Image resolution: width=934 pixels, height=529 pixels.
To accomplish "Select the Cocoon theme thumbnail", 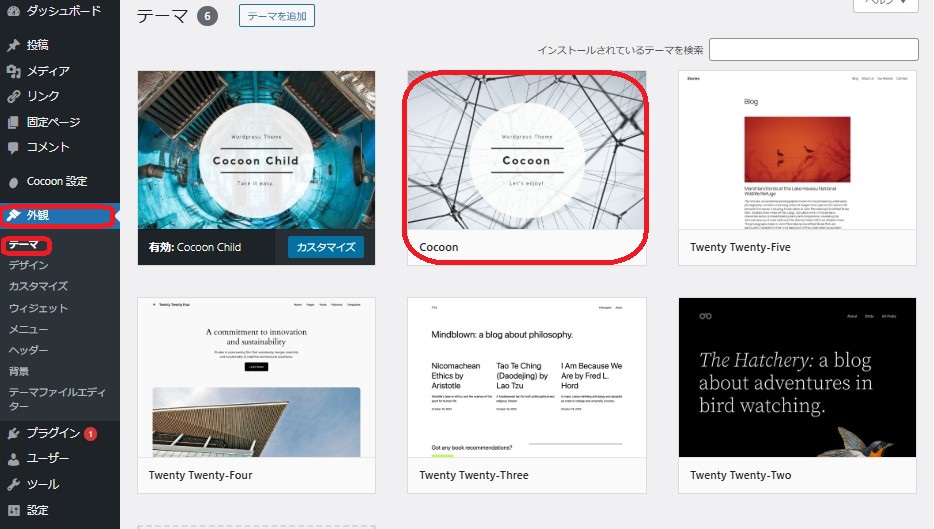I will (x=526, y=150).
